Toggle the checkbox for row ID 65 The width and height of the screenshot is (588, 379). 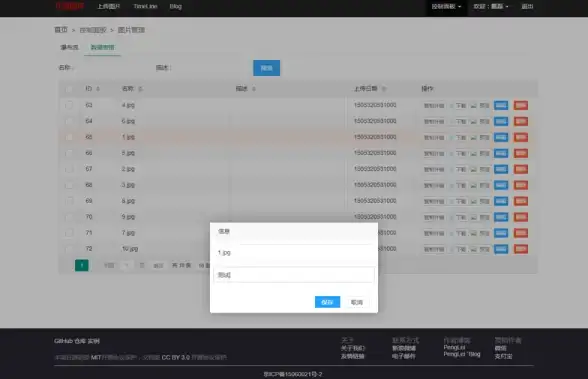coord(69,137)
